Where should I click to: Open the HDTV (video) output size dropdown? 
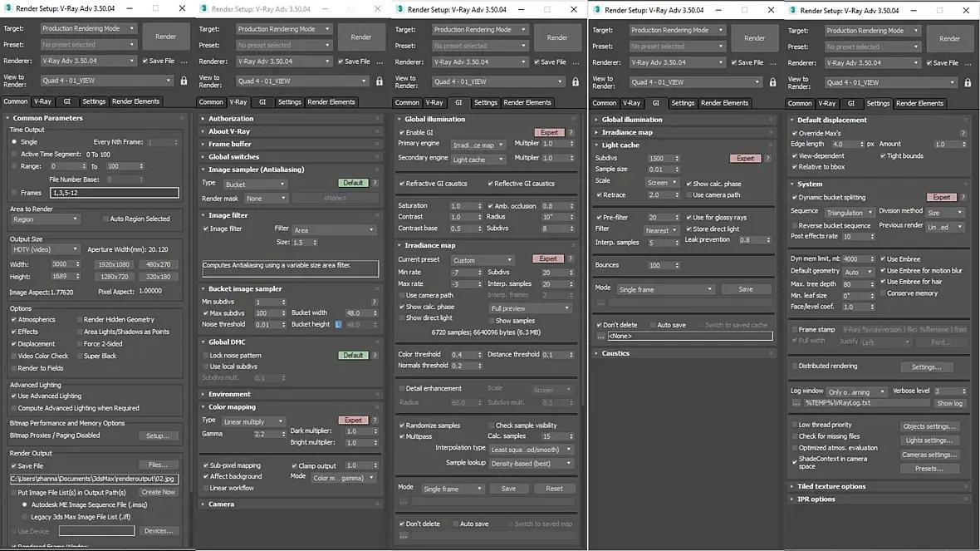(x=45, y=249)
